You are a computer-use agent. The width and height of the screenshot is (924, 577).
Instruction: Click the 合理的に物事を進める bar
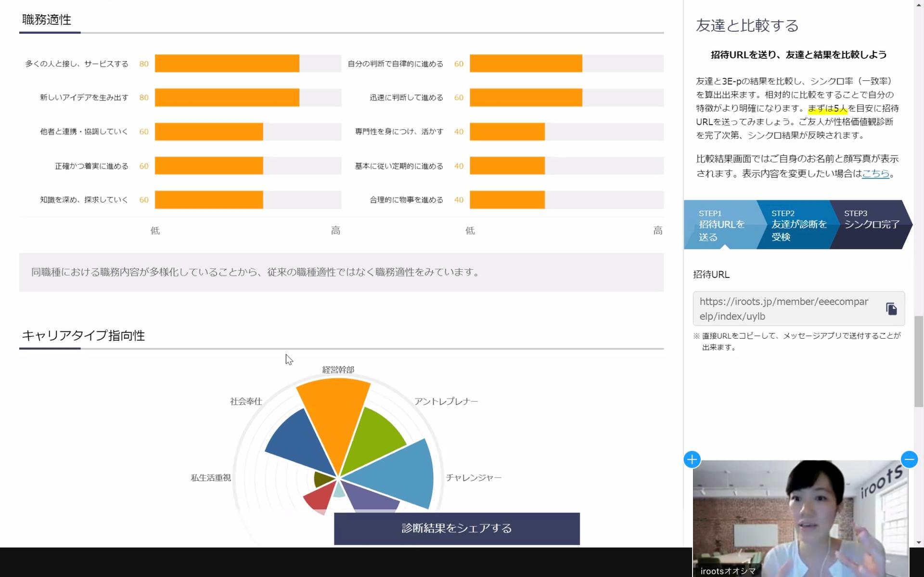click(507, 200)
